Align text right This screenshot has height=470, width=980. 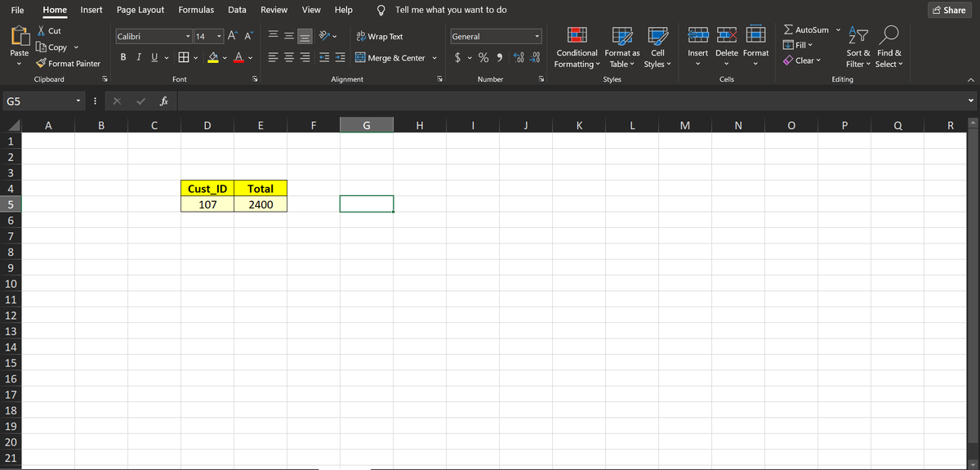tap(304, 58)
